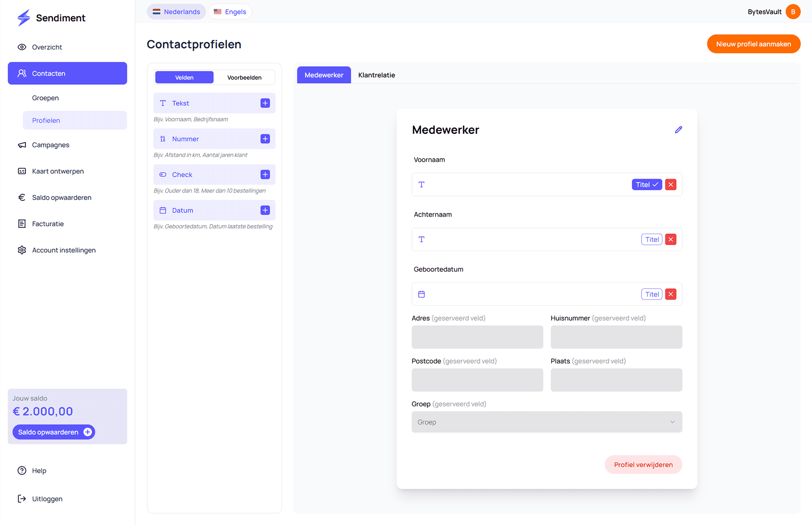Add a Tekst field using its plus icon

[x=265, y=103]
